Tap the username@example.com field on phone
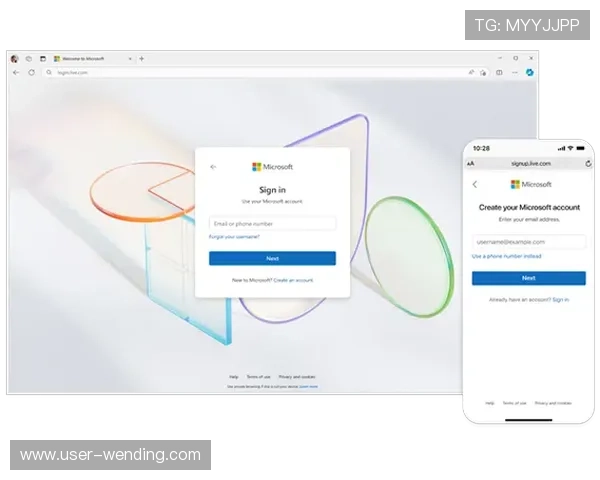This screenshot has height=480, width=600. 528,242
